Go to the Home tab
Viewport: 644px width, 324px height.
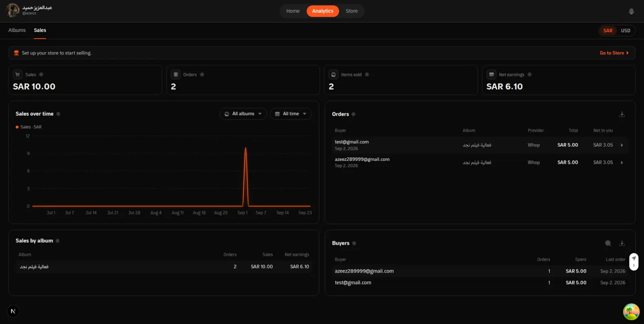pyautogui.click(x=293, y=11)
